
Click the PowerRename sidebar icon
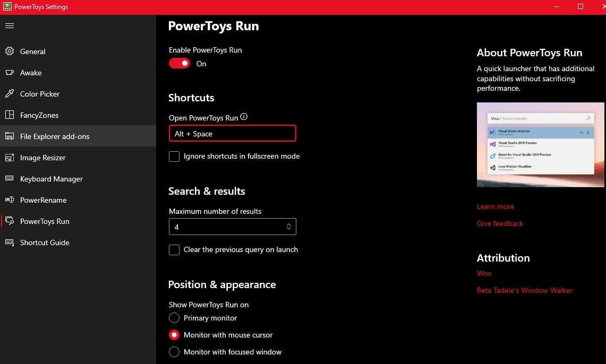(10, 200)
